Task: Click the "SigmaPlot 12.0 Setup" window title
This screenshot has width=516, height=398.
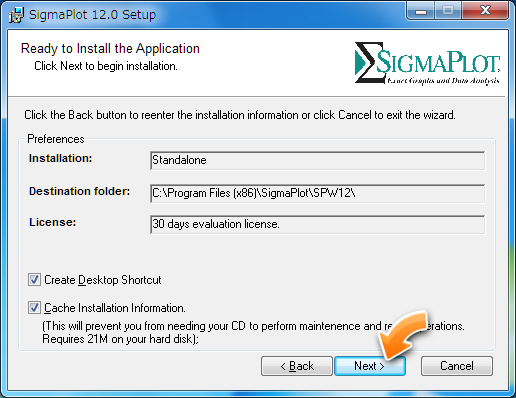Action: click(92, 15)
